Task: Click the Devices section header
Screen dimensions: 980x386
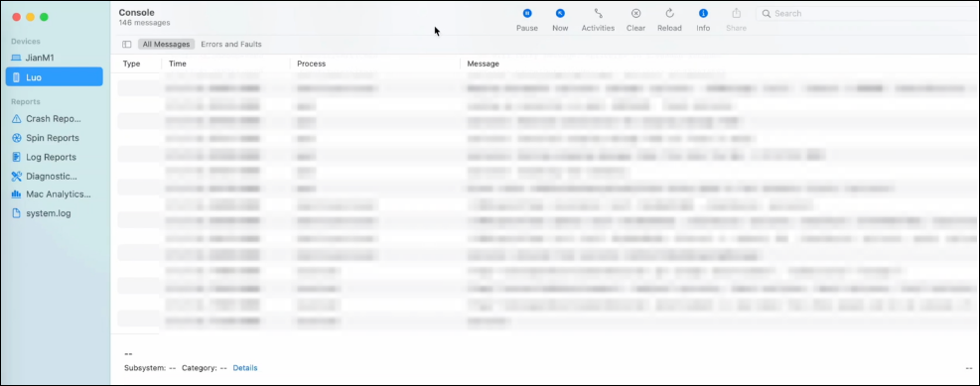Action: click(x=26, y=42)
